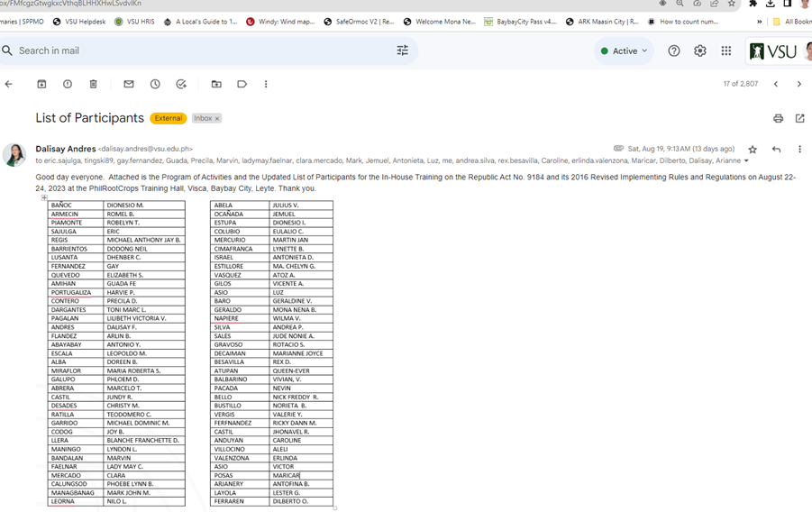Remove the Inbox label from the email

217,118
